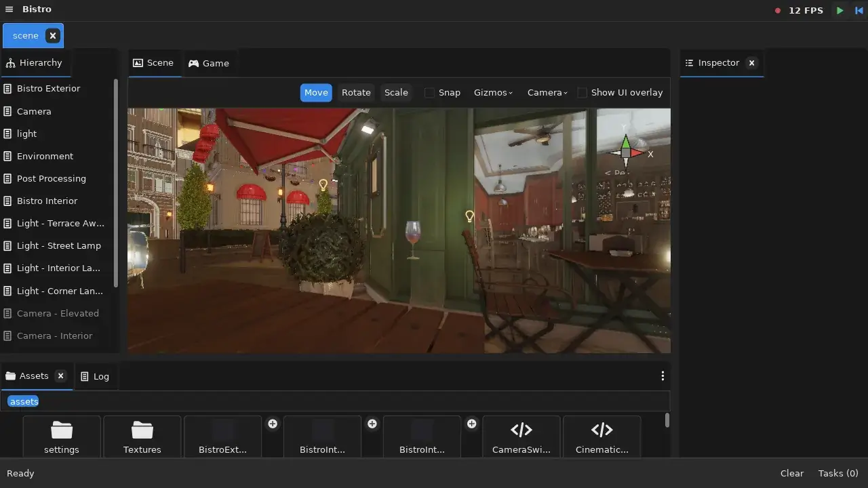This screenshot has height=488, width=868.
Task: Click the Hierarchy panel scrollbar
Action: point(116,183)
